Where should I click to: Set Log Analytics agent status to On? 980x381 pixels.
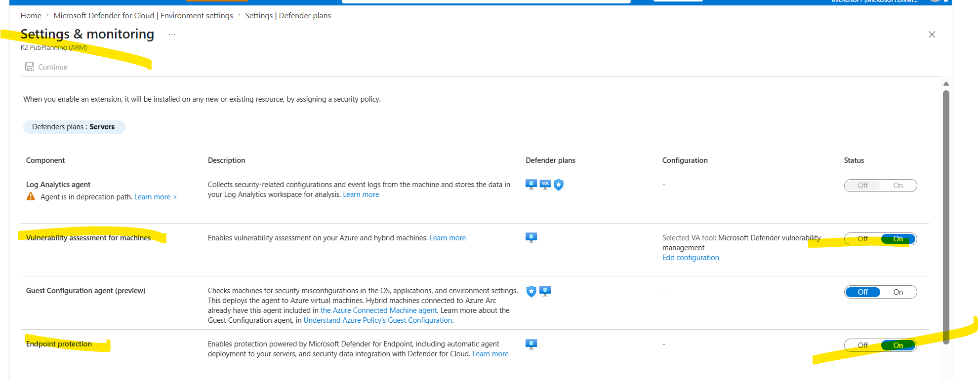point(898,186)
